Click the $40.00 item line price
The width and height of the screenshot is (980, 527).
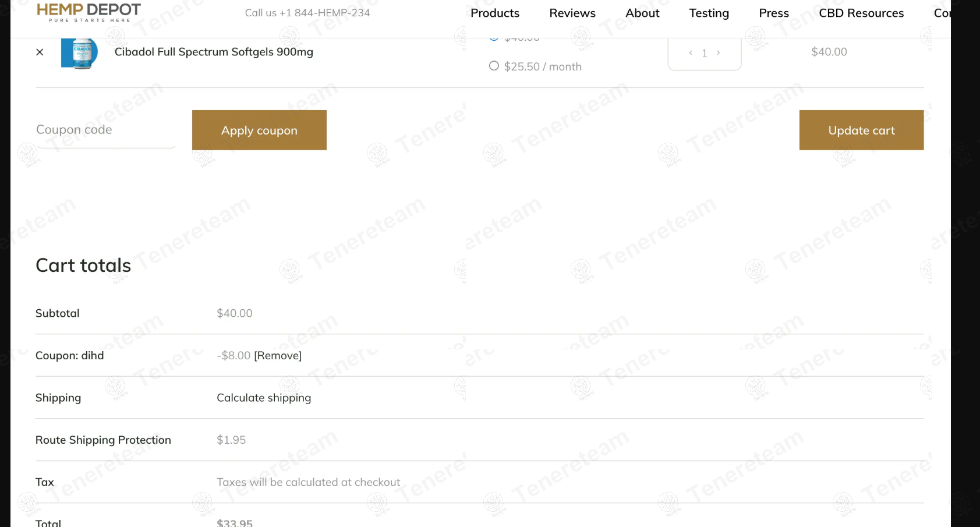(829, 52)
